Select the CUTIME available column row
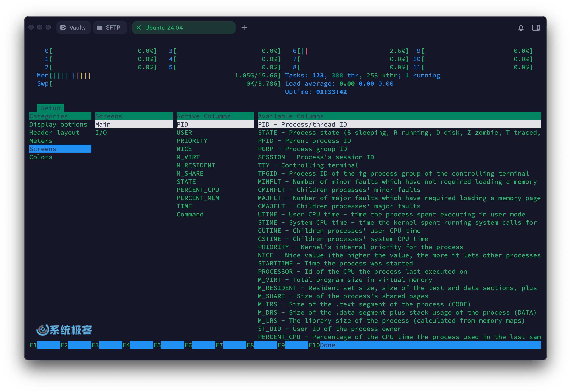The height and width of the screenshot is (392, 571). pos(399,231)
